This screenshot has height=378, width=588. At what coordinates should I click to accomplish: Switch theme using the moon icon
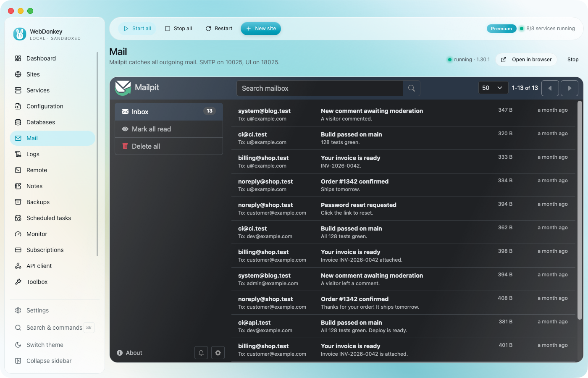pyautogui.click(x=18, y=345)
